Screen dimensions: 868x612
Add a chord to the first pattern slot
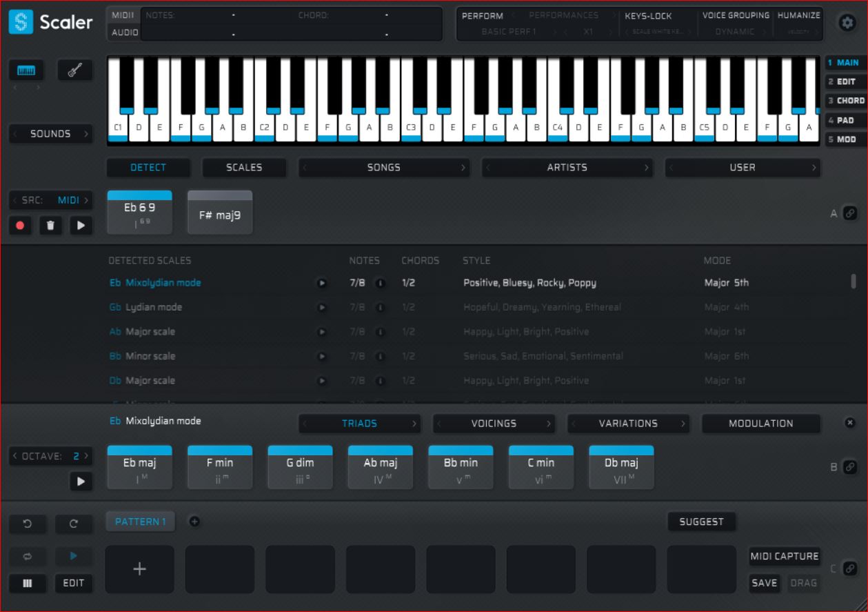tap(139, 569)
